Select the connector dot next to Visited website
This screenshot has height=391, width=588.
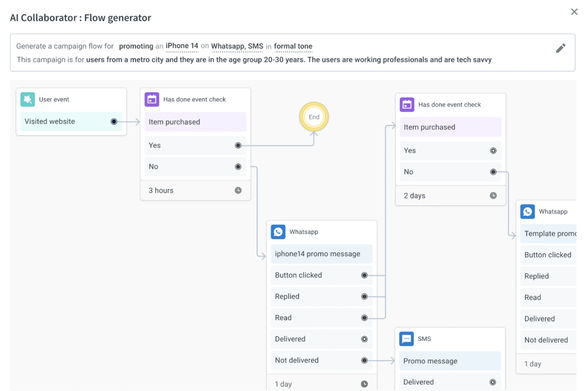(114, 121)
